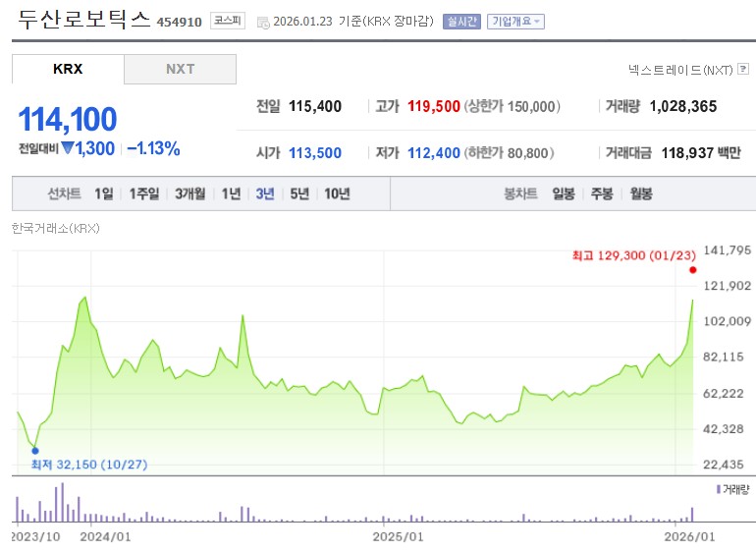This screenshot has width=756, height=551.
Task: Click the 시가 value 113,500
Action: click(x=315, y=153)
